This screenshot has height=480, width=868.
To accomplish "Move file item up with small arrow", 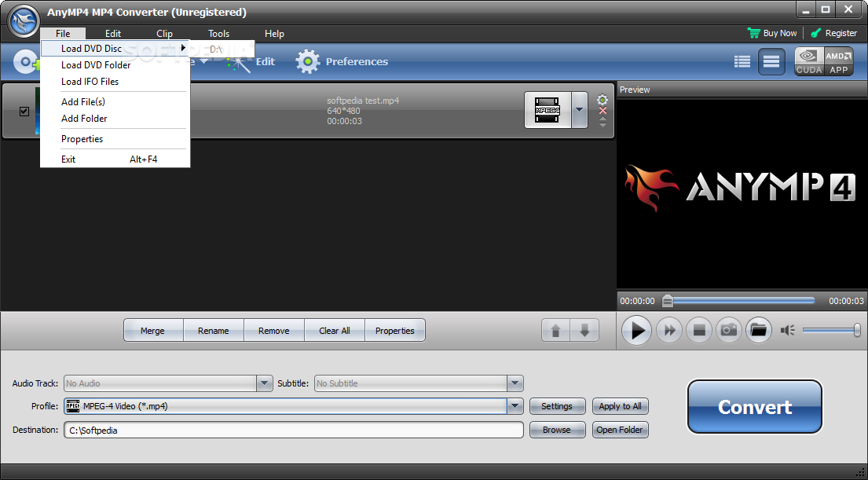I will pos(602,119).
